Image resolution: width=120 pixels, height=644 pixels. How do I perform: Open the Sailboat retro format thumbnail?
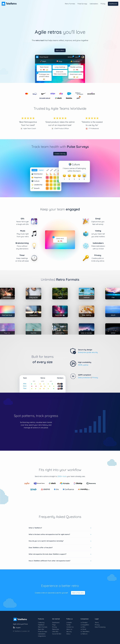(86, 293)
